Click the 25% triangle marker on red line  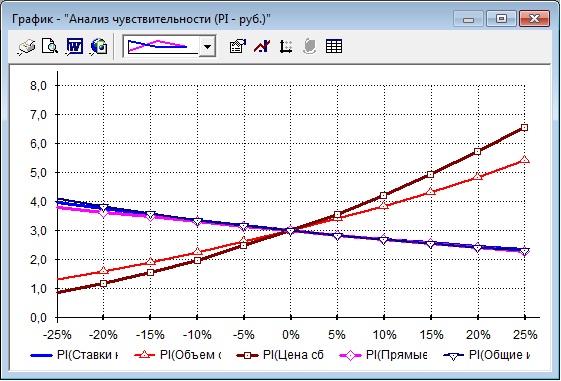coord(525,160)
